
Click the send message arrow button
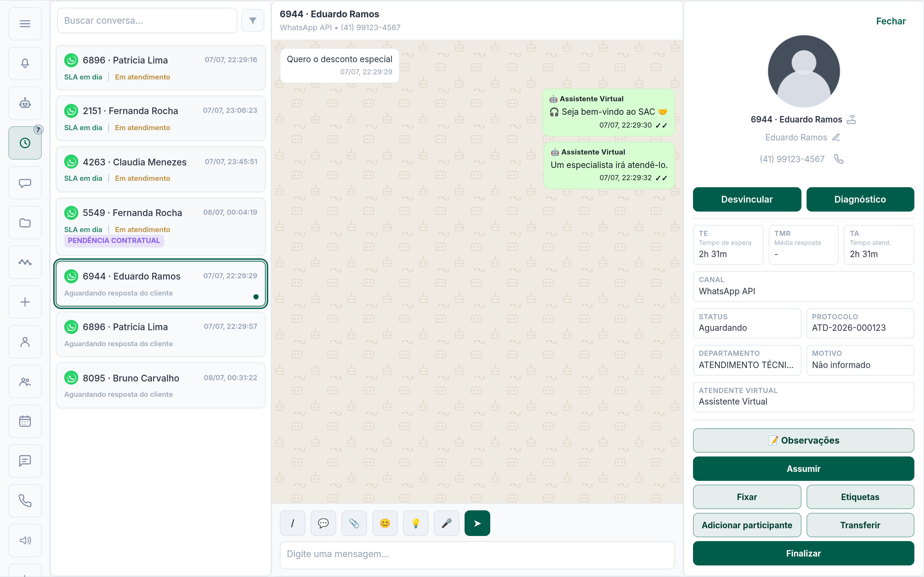coord(477,523)
